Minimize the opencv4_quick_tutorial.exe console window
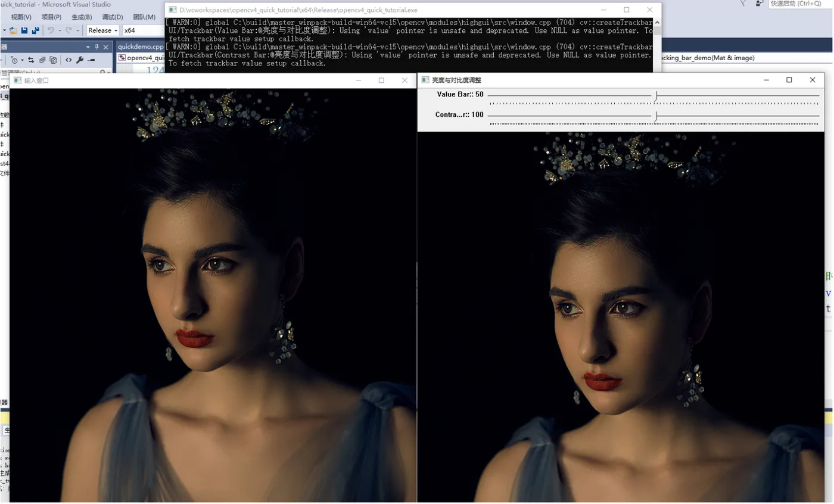This screenshot has height=504, width=834. (x=603, y=10)
